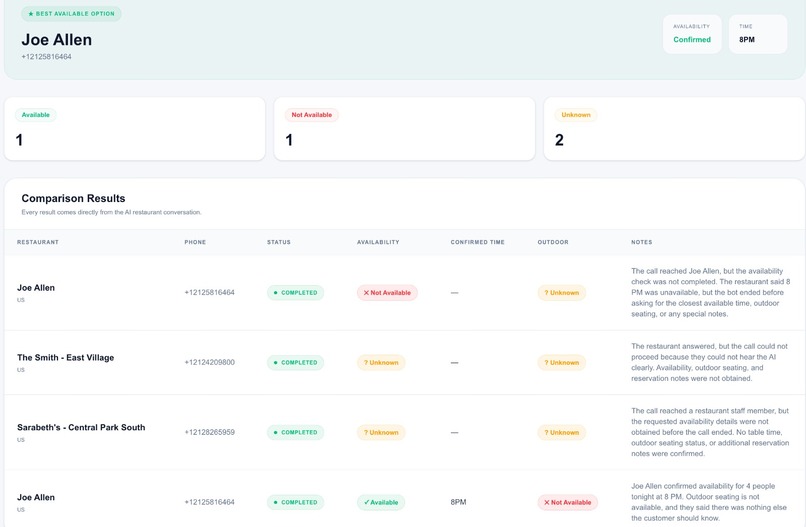Click the Restaurant column header
Image resolution: width=806 pixels, height=527 pixels.
(38, 242)
